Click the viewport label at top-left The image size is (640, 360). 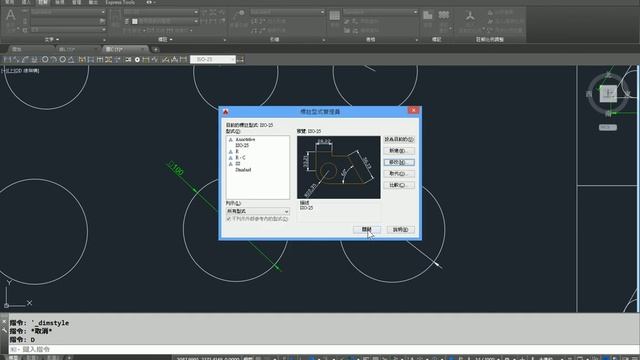click(x=20, y=71)
